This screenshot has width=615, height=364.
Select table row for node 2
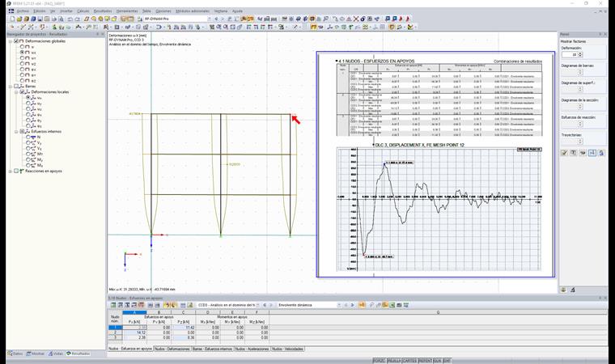tap(115, 332)
